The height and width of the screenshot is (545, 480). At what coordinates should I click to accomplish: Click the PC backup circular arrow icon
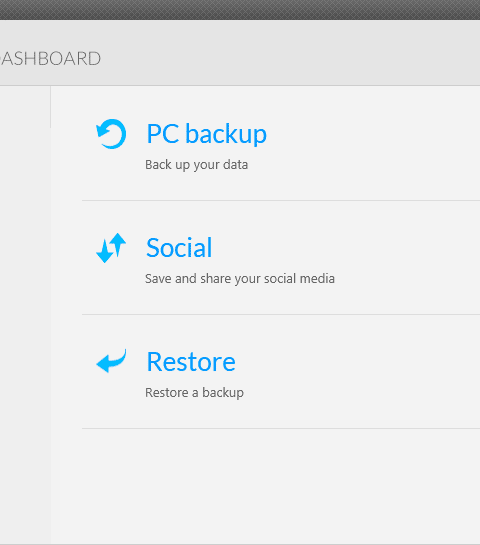(x=111, y=134)
